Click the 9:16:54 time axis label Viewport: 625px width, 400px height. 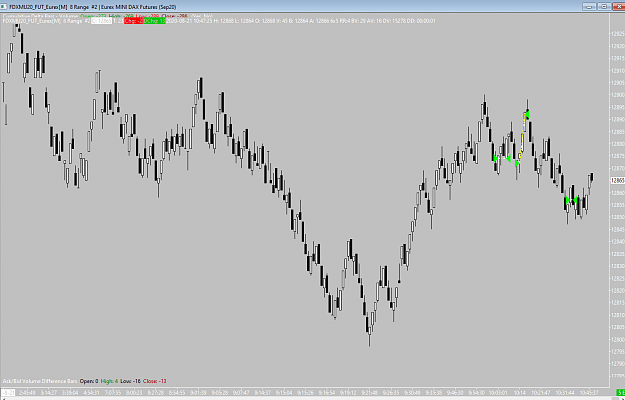325,392
